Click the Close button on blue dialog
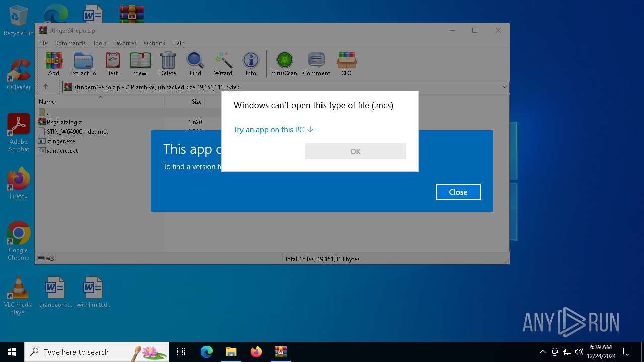 (x=458, y=192)
